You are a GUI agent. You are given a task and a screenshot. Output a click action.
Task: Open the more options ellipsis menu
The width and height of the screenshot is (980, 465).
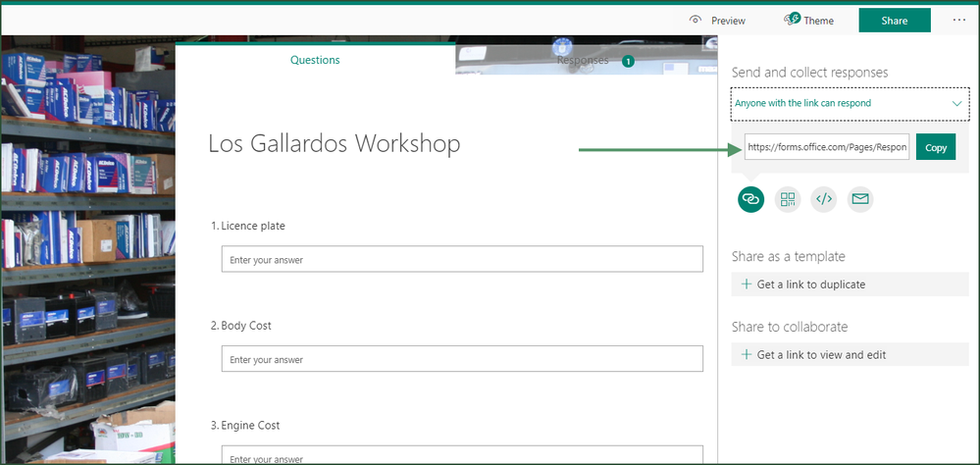coord(959,20)
